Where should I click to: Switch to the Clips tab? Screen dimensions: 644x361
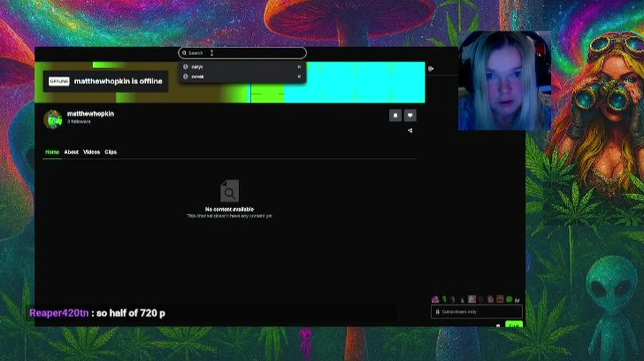tap(111, 152)
